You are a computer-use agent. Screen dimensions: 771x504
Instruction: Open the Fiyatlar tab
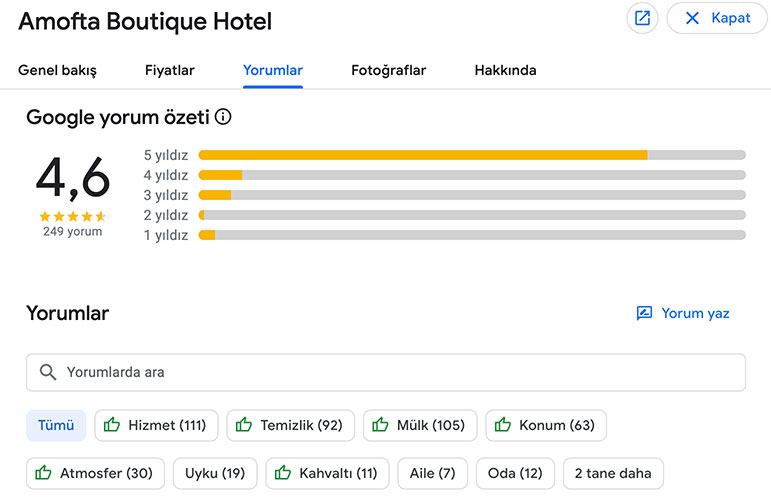click(x=169, y=70)
